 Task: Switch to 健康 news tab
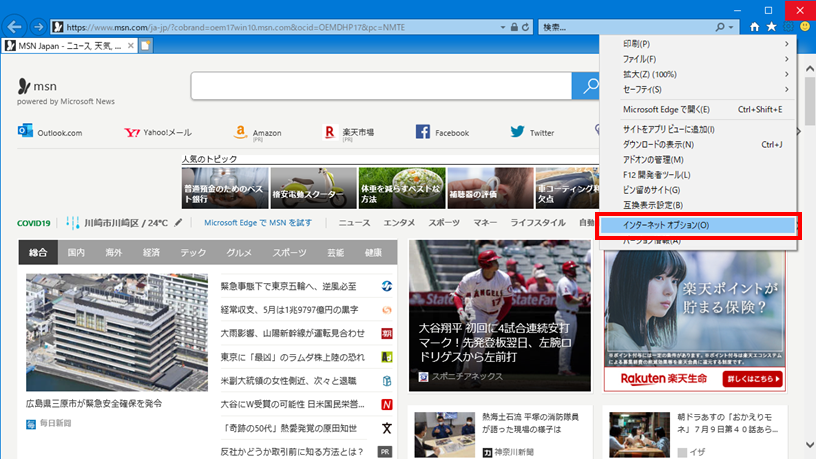(373, 252)
